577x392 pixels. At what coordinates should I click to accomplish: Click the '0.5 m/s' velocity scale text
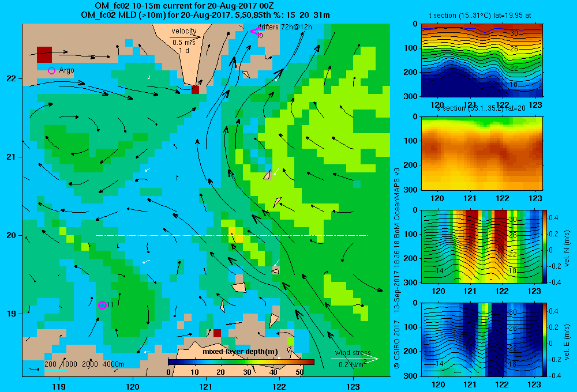(x=184, y=43)
